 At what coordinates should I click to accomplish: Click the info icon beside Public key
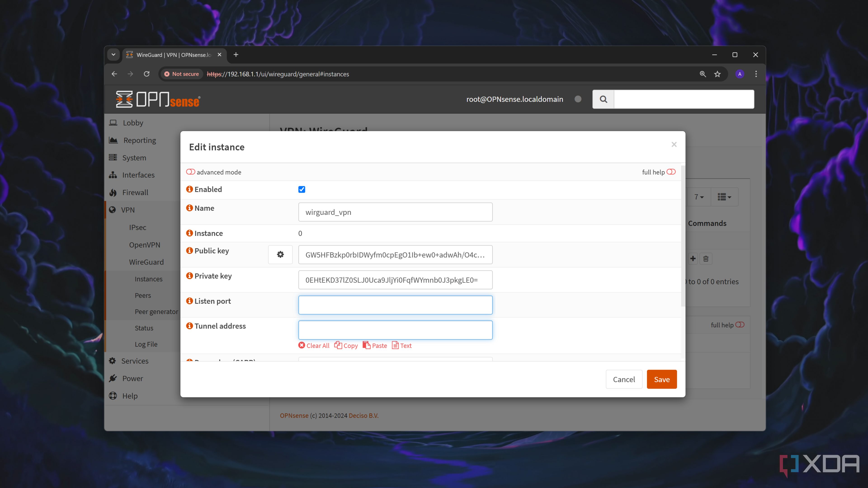190,251
